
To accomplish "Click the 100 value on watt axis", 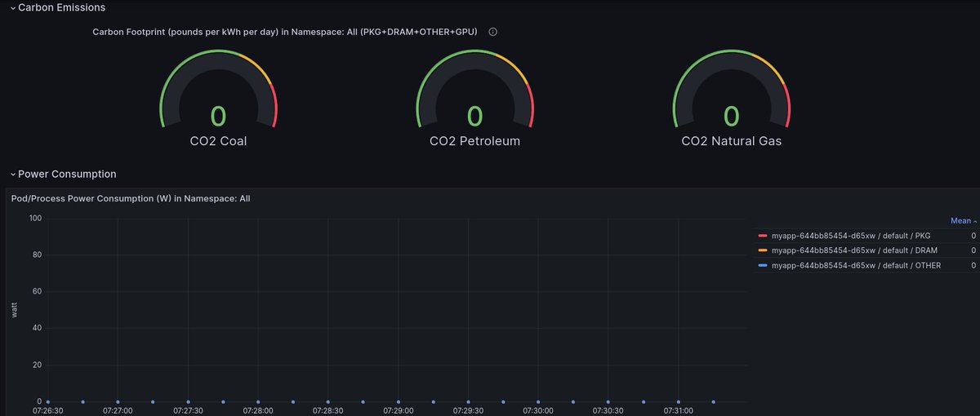I will (x=34, y=218).
